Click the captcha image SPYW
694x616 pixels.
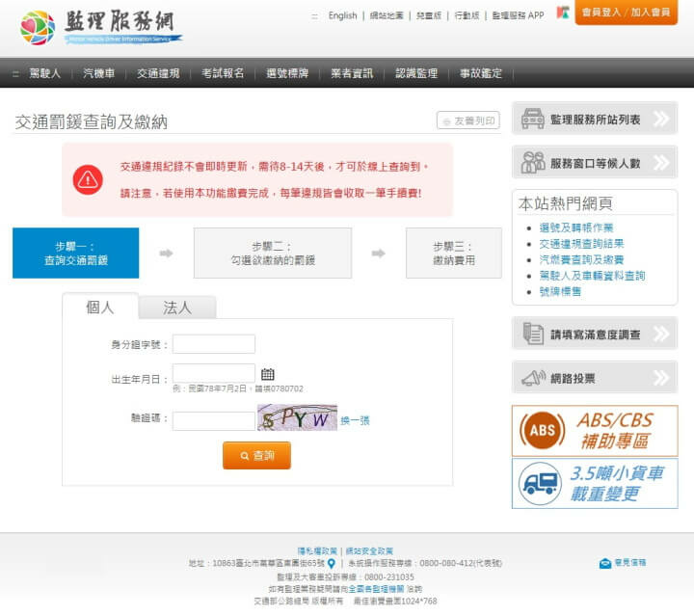pos(297,417)
